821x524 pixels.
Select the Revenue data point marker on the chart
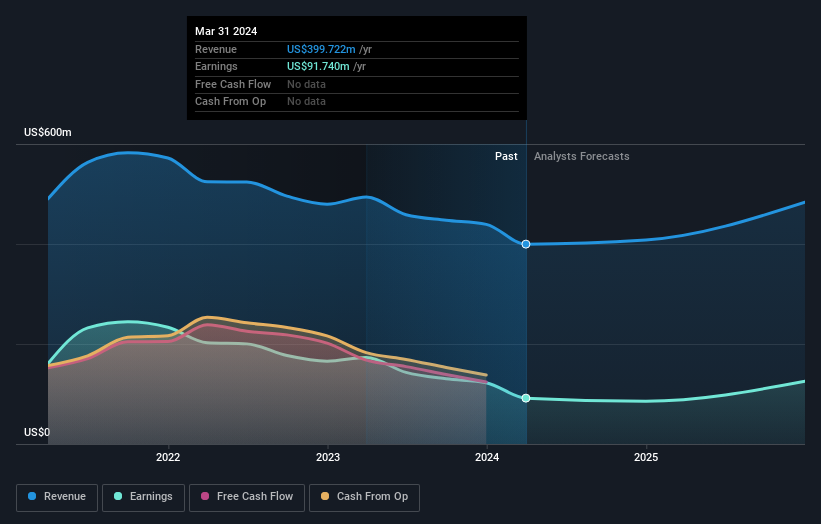(526, 244)
